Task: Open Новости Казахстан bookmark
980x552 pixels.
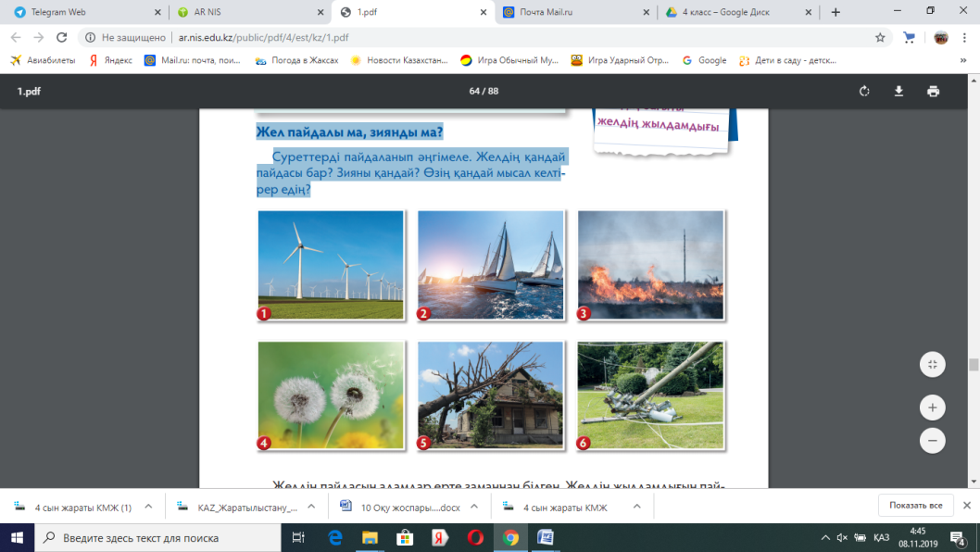Action: 399,60
